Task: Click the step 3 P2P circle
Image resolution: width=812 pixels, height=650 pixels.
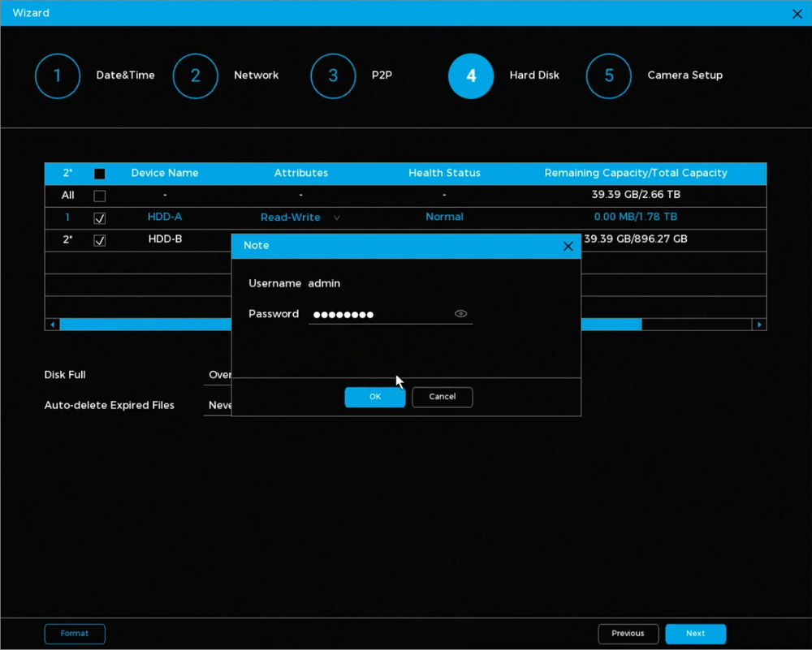Action: [x=333, y=75]
